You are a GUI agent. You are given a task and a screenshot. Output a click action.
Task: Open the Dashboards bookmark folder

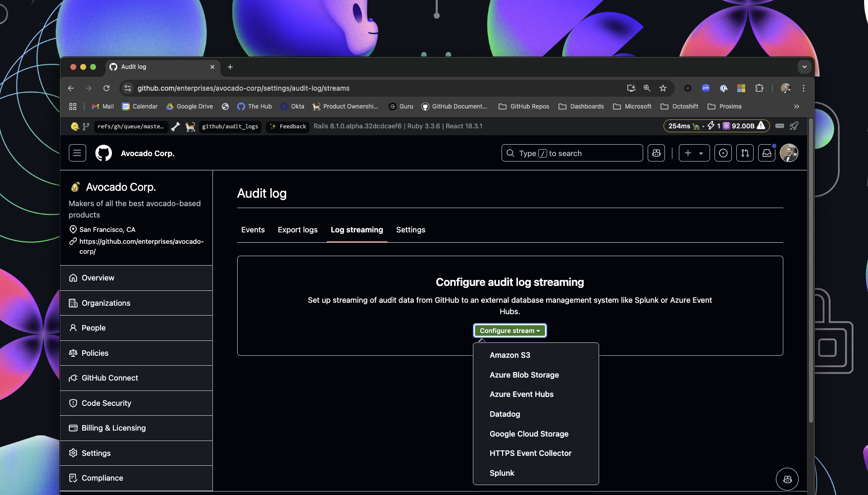581,107
